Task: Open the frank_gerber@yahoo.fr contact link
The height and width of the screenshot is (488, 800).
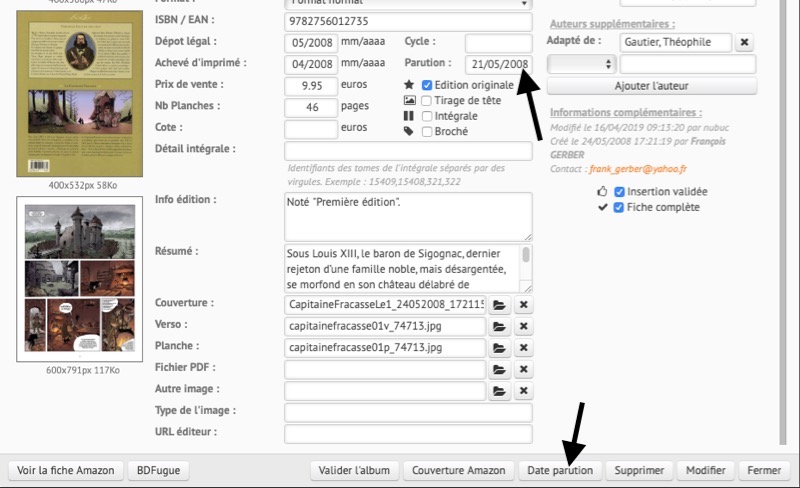Action: pos(645,169)
